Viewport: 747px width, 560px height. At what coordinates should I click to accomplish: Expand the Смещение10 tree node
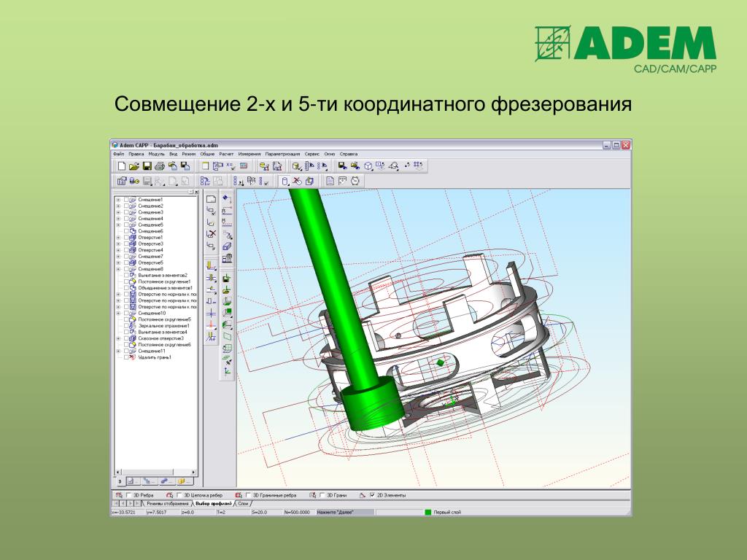tap(118, 314)
